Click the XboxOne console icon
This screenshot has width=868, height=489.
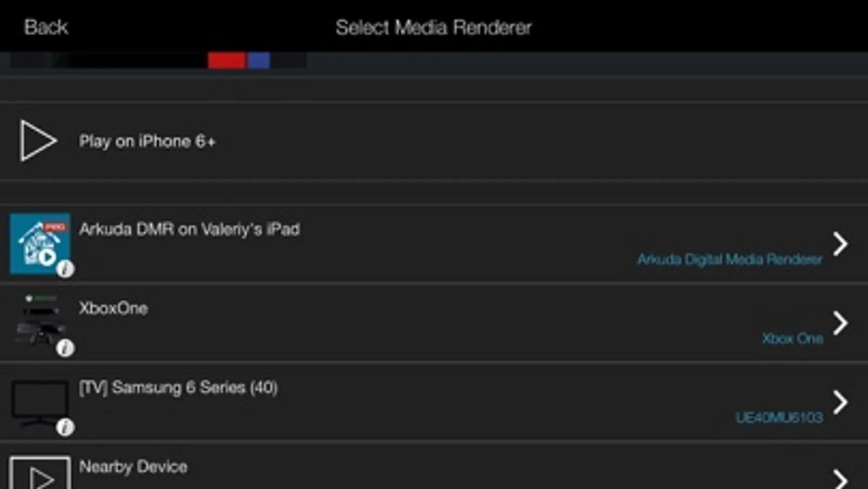[x=40, y=321]
